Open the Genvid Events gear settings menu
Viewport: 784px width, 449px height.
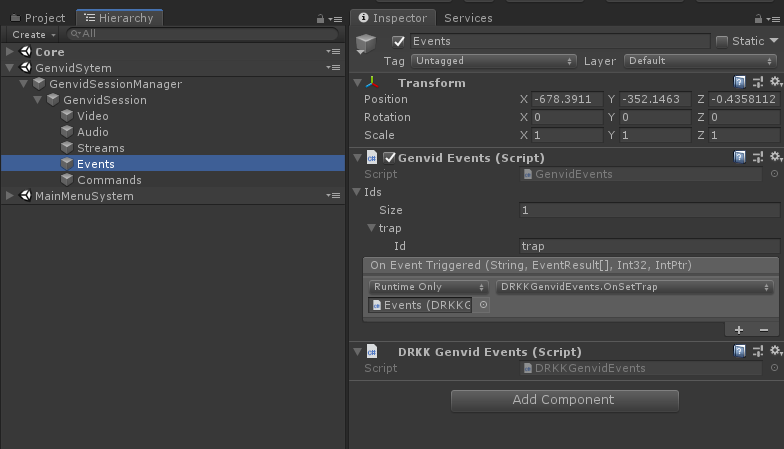click(776, 157)
